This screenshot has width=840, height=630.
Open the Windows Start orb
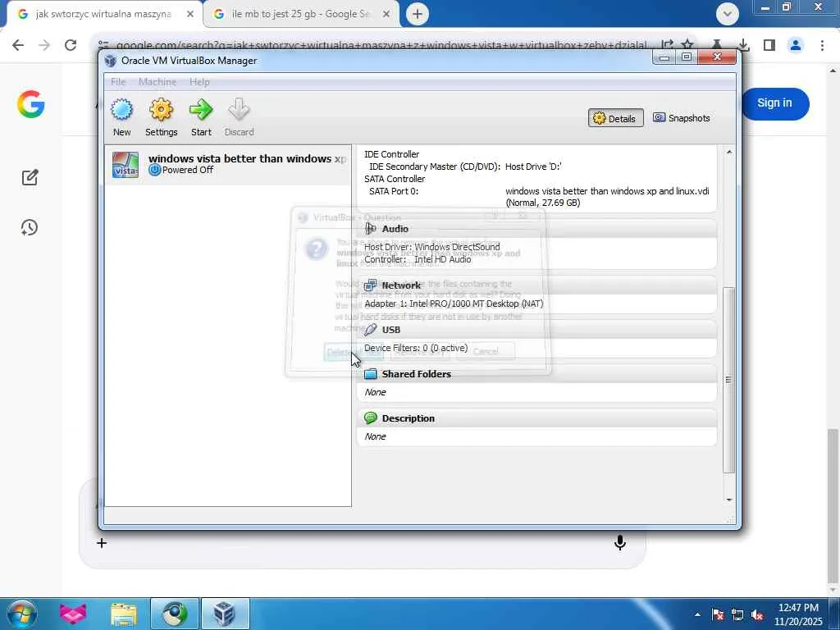22,614
